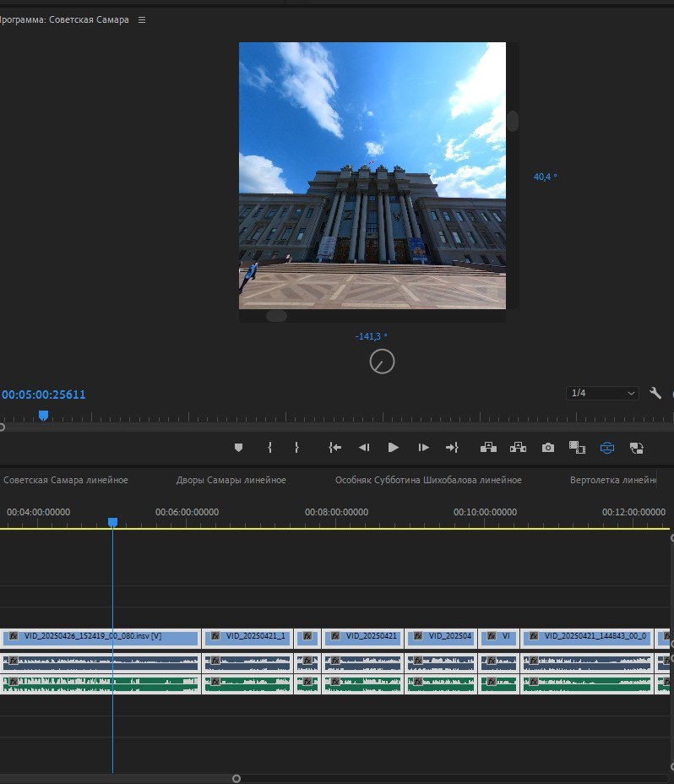Screen dimensions: 674x784
Task: Switch to the Дворы Самары линейное tab
Action: 231,480
